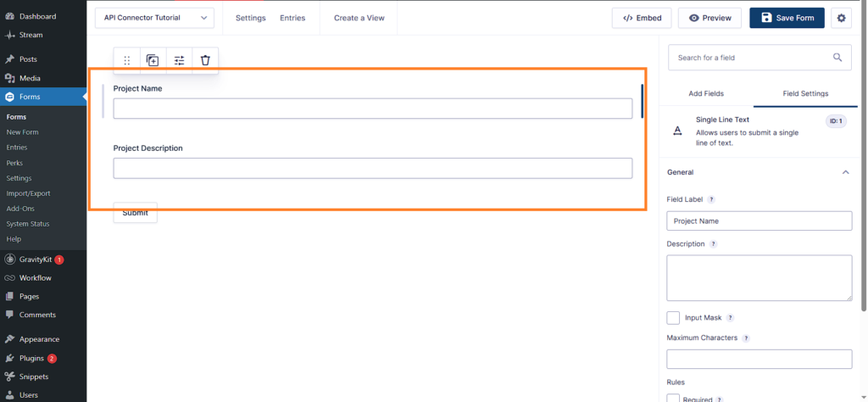Click the Forms icon in the sidebar
868x402 pixels.
(x=10, y=97)
